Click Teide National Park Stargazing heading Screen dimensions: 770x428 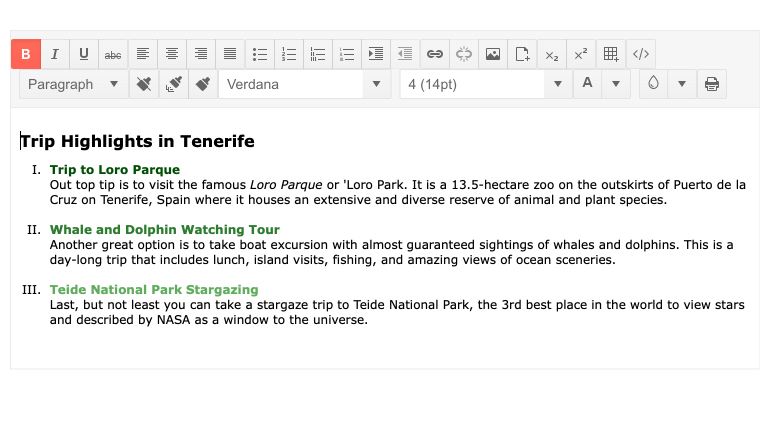(x=154, y=290)
